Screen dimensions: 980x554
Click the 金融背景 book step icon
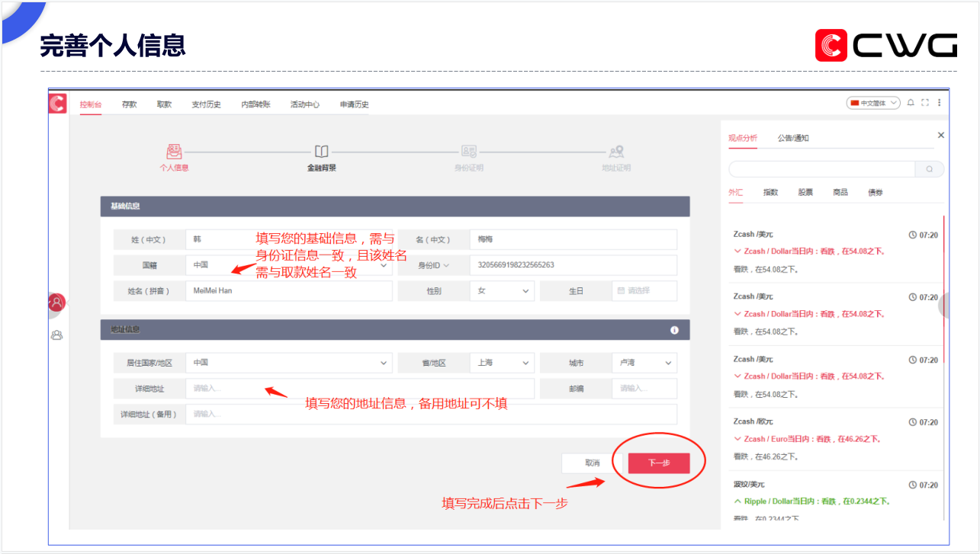[x=322, y=152]
